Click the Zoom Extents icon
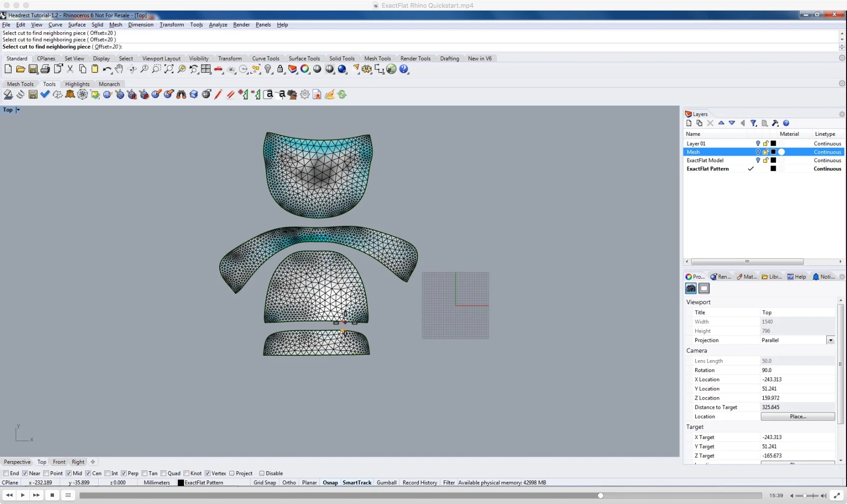This screenshot has width=847, height=504. (x=169, y=69)
